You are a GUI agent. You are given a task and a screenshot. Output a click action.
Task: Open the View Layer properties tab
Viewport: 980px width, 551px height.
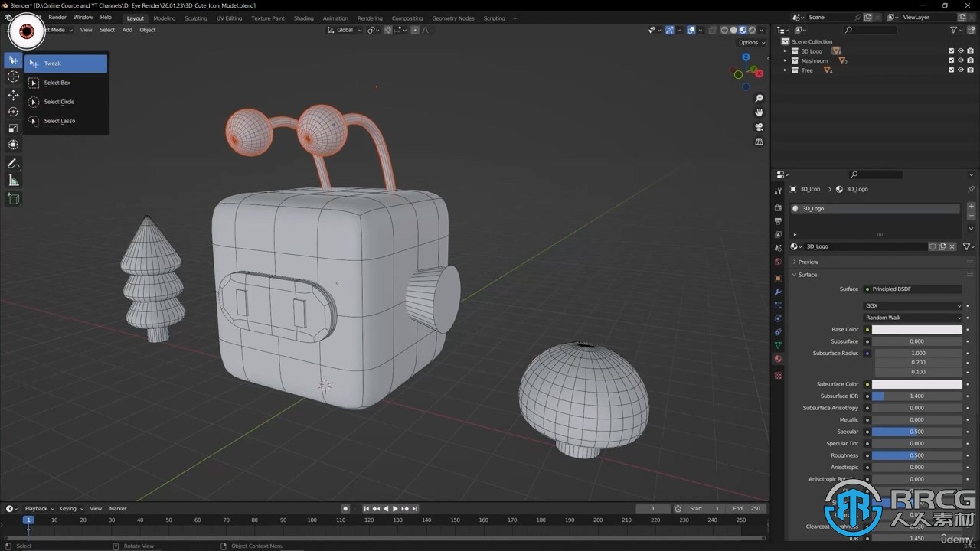778,235
